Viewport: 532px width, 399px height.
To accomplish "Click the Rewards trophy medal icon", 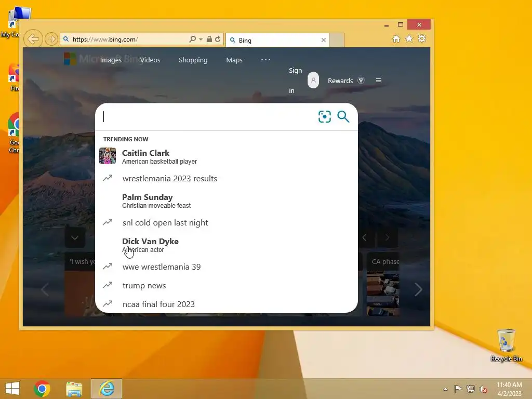I will click(x=361, y=81).
